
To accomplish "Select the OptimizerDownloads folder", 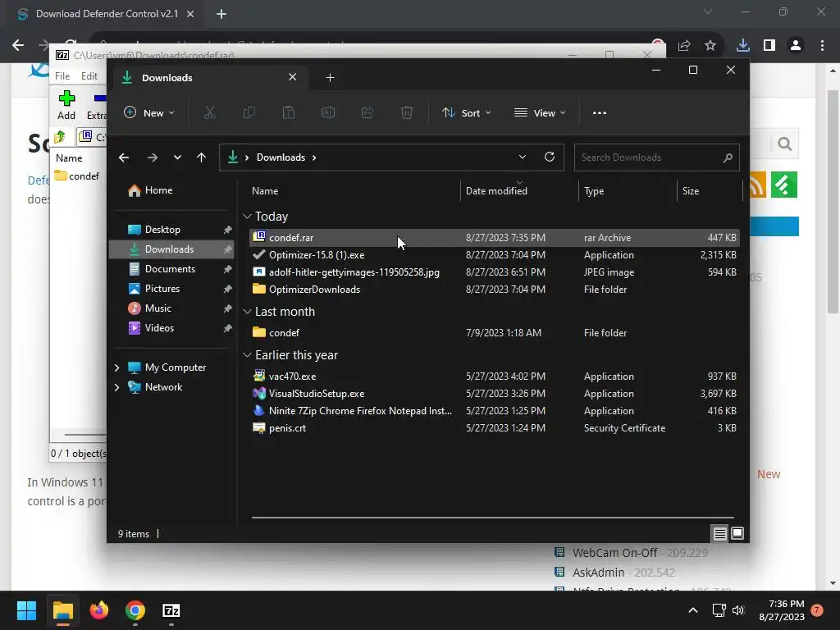I will pyautogui.click(x=494, y=290).
